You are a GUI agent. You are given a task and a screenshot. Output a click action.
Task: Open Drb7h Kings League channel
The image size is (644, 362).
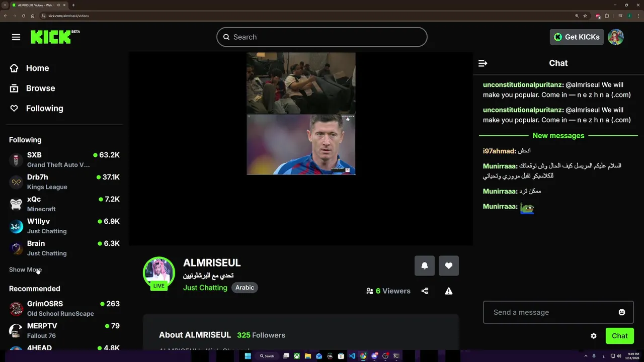(x=64, y=182)
